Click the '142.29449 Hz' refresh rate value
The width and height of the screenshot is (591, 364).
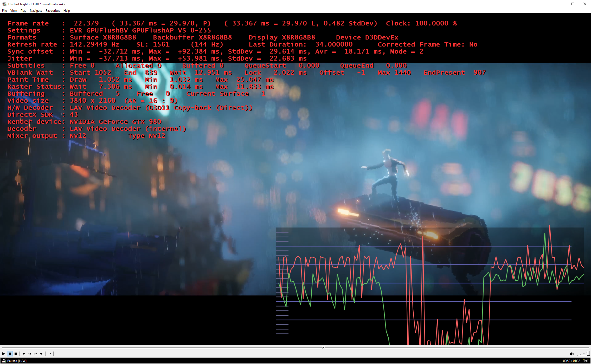coord(94,44)
